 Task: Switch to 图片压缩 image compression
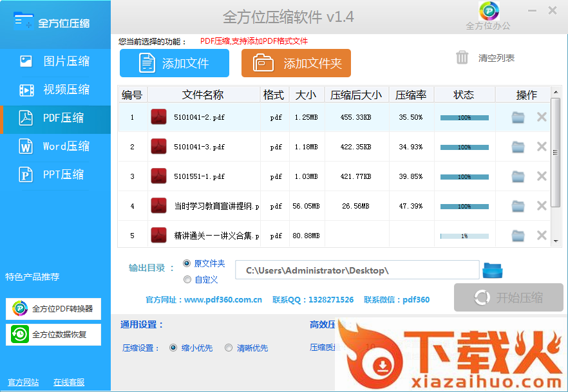55,61
